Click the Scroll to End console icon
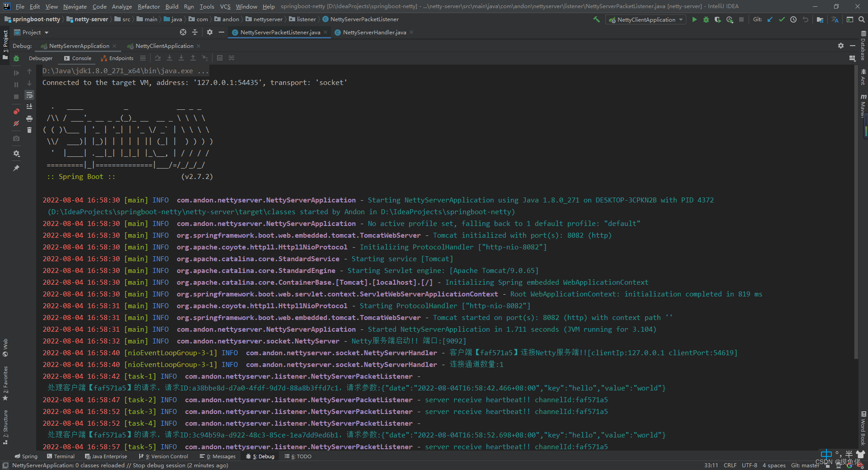This screenshot has width=868, height=470. pyautogui.click(x=29, y=107)
